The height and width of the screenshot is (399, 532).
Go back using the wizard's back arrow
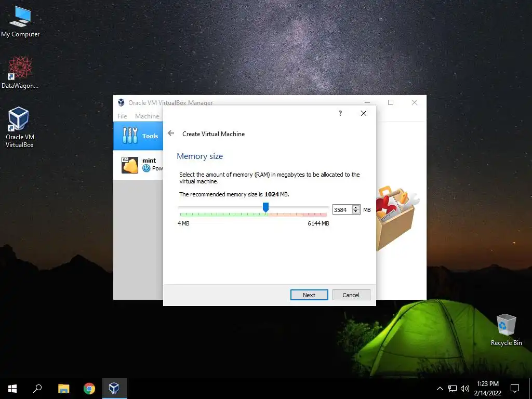(x=171, y=134)
